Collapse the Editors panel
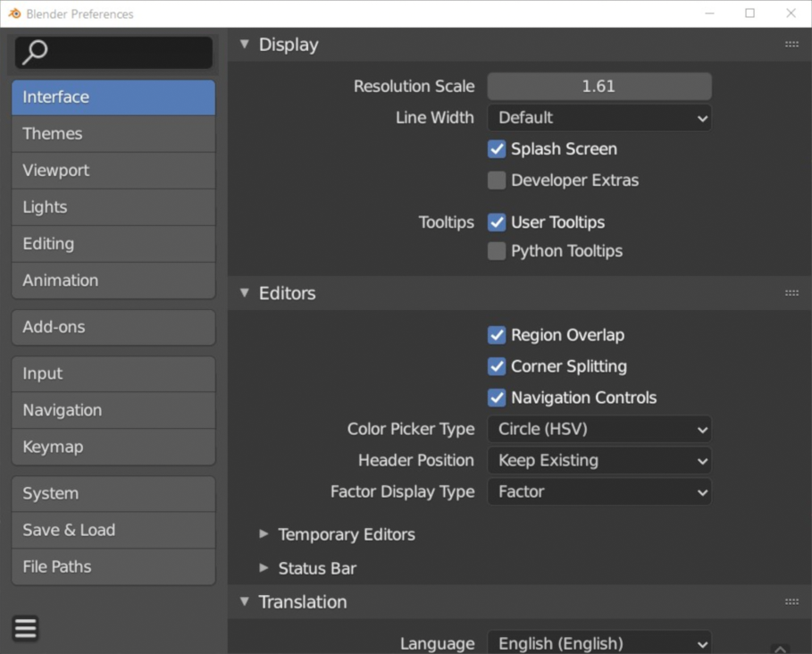This screenshot has width=812, height=654. point(245,293)
